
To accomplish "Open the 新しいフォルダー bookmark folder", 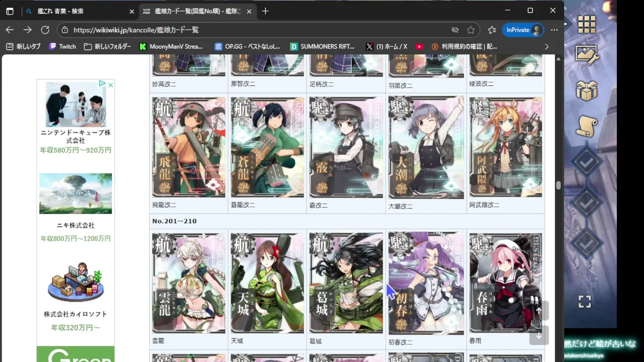I will point(107,46).
